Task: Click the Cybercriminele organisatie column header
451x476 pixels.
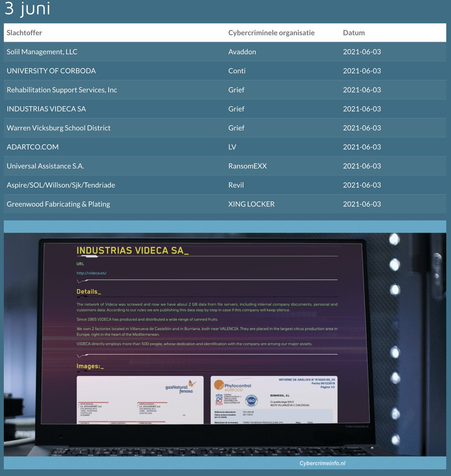Action: pyautogui.click(x=271, y=33)
